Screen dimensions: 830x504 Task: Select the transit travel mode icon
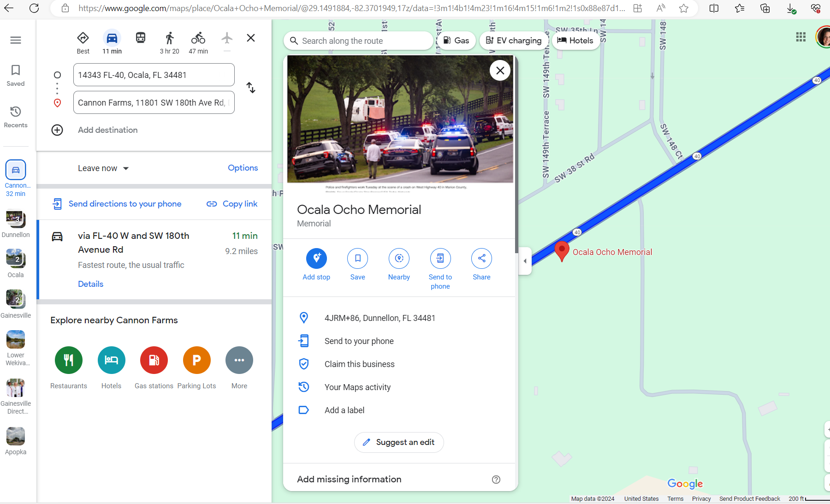click(x=141, y=38)
